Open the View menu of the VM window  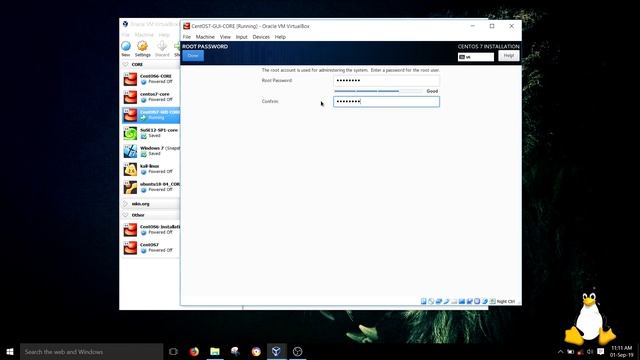click(225, 37)
